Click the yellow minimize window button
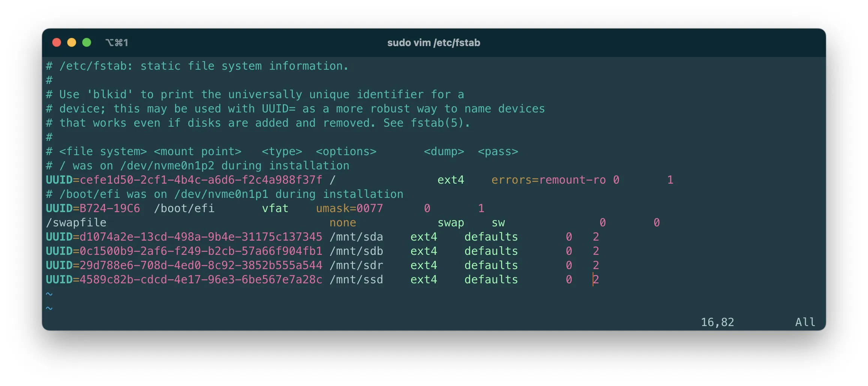 click(x=72, y=43)
